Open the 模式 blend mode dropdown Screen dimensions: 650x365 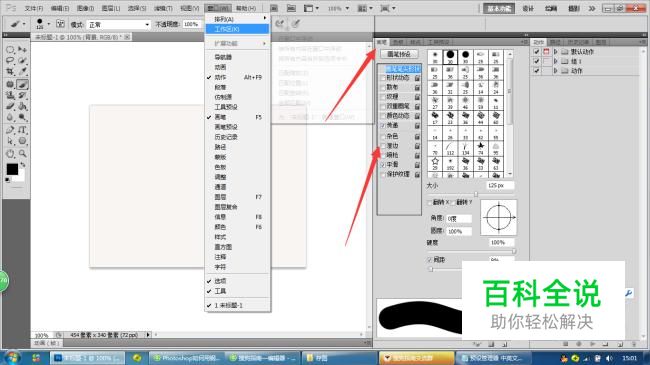[x=119, y=25]
